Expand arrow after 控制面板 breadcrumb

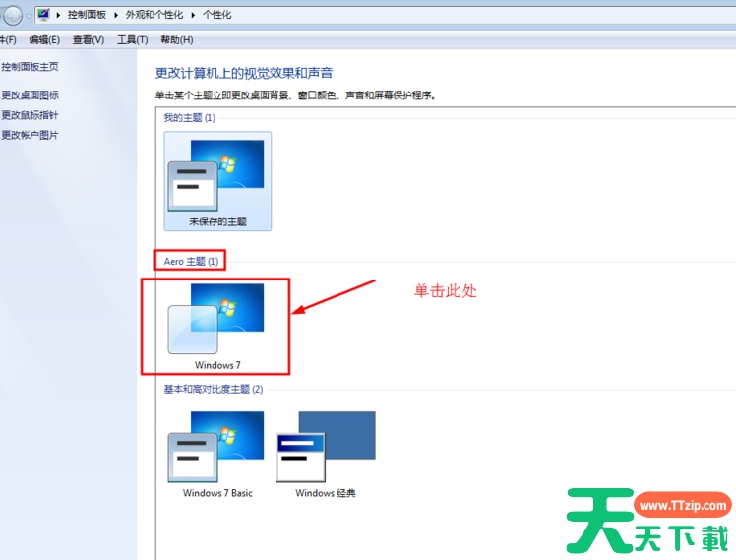coord(116,15)
